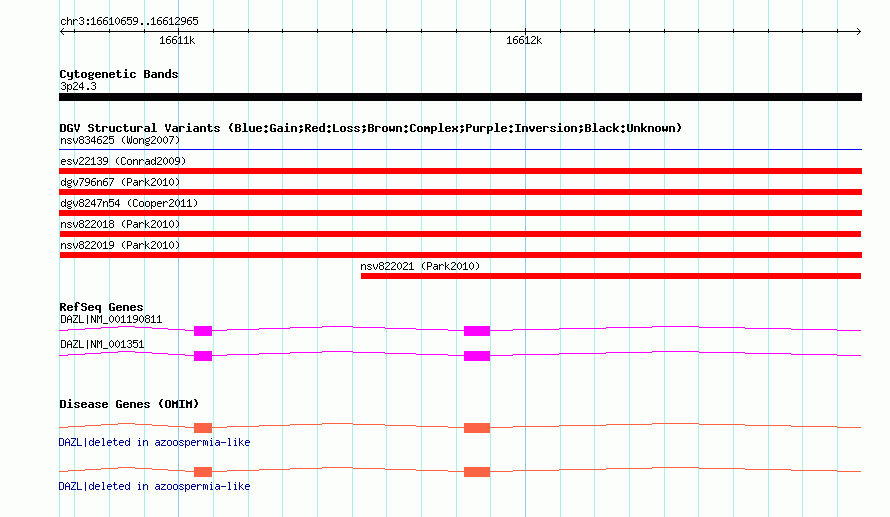Select the Cytogenetic Bands track title

[119, 74]
